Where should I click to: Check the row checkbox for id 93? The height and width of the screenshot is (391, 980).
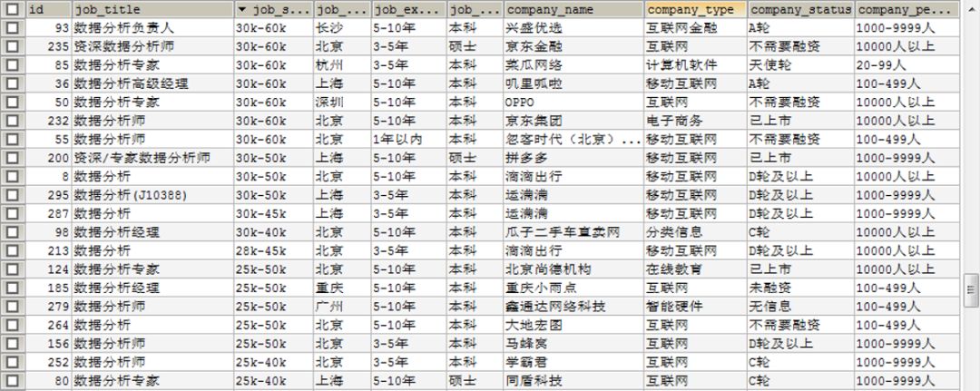click(x=13, y=28)
